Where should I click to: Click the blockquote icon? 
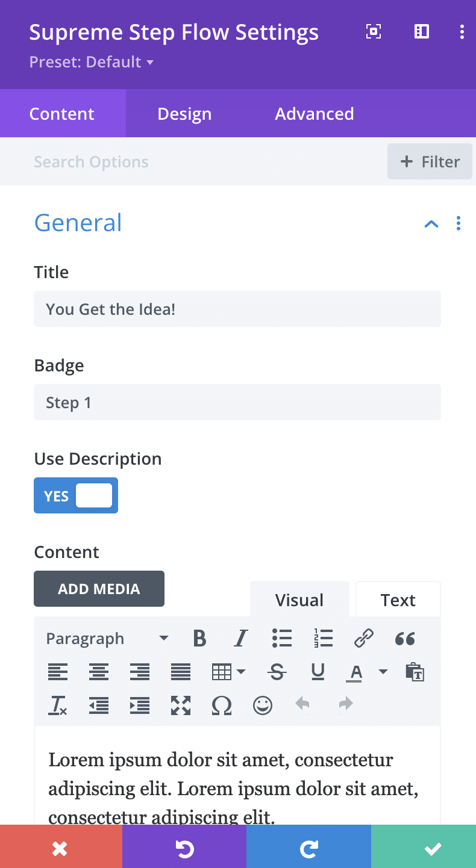tap(405, 638)
